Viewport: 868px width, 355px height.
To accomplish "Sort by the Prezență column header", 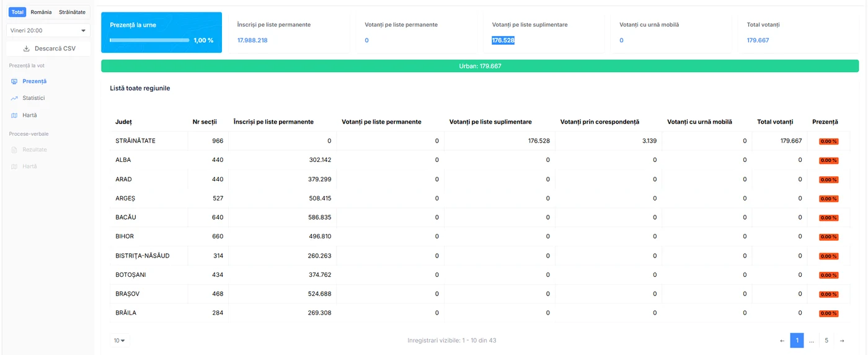I will [825, 122].
